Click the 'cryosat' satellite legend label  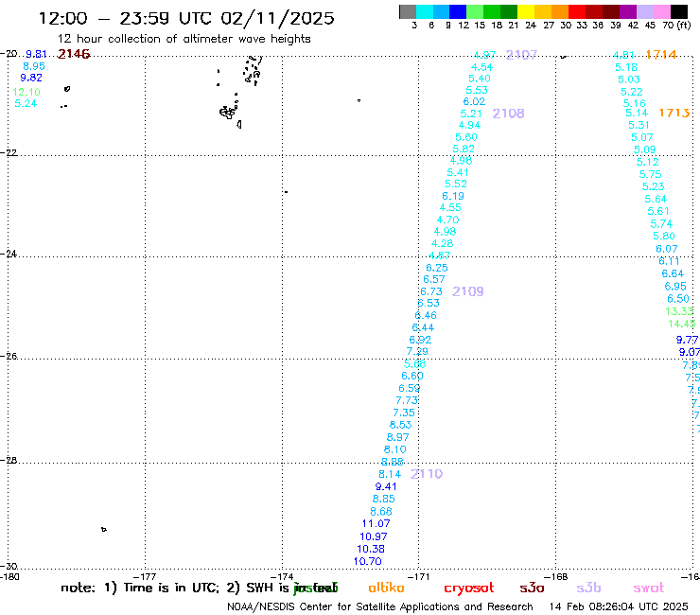pos(469,589)
